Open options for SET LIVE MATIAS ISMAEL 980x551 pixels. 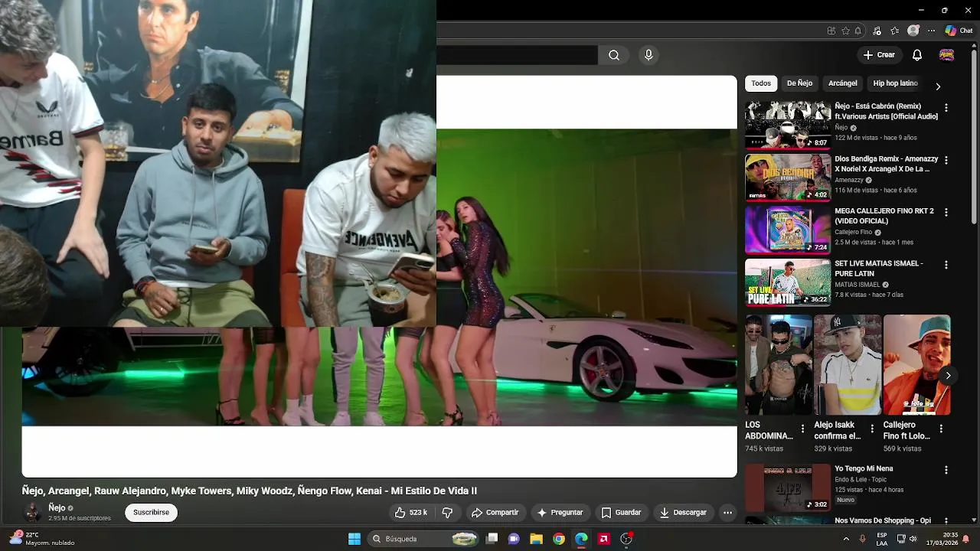(946, 265)
